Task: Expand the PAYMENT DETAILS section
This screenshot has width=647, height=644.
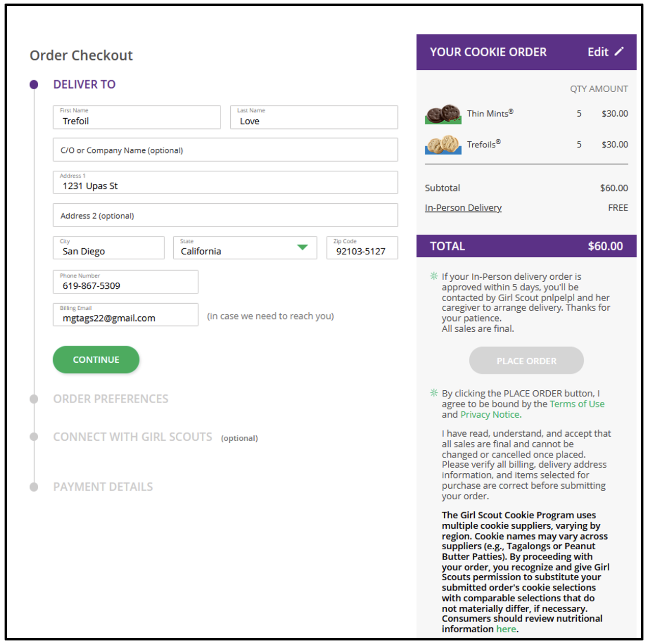Action: (x=103, y=487)
